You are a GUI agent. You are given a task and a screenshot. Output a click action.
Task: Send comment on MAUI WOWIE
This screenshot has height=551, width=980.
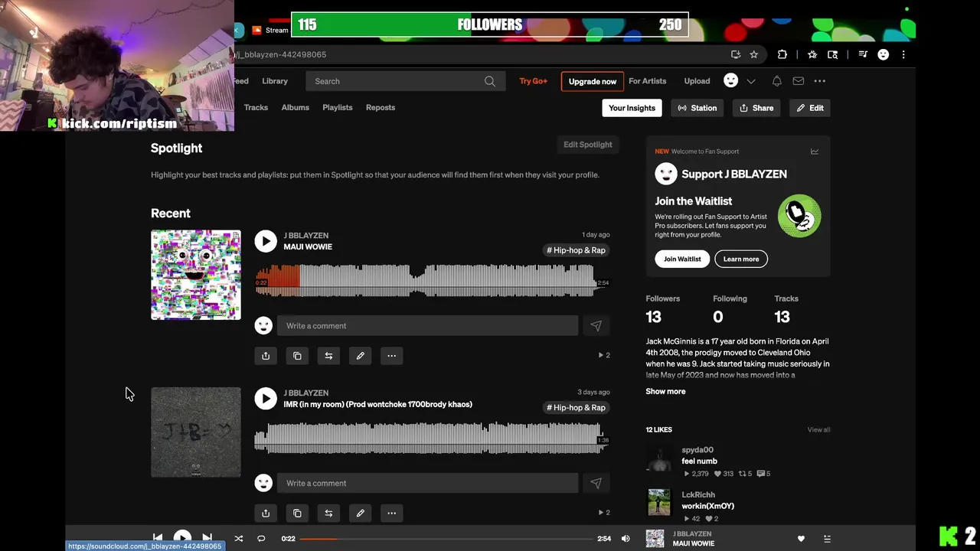coord(596,326)
